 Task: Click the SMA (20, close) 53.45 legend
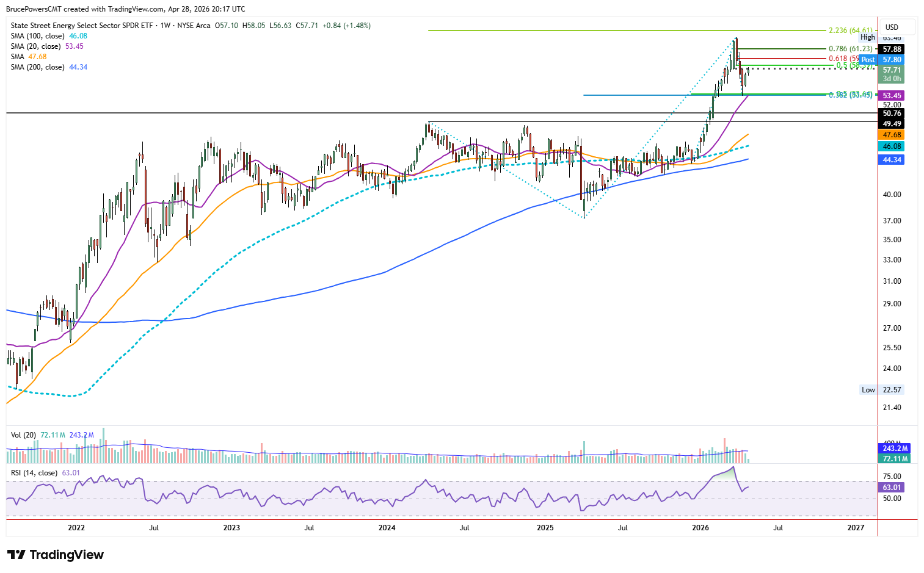click(x=47, y=46)
